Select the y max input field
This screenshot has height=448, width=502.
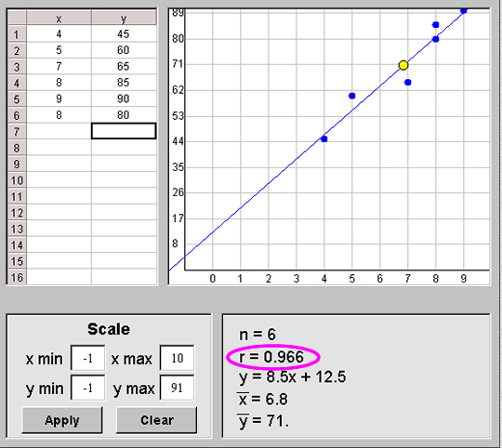pyautogui.click(x=177, y=388)
